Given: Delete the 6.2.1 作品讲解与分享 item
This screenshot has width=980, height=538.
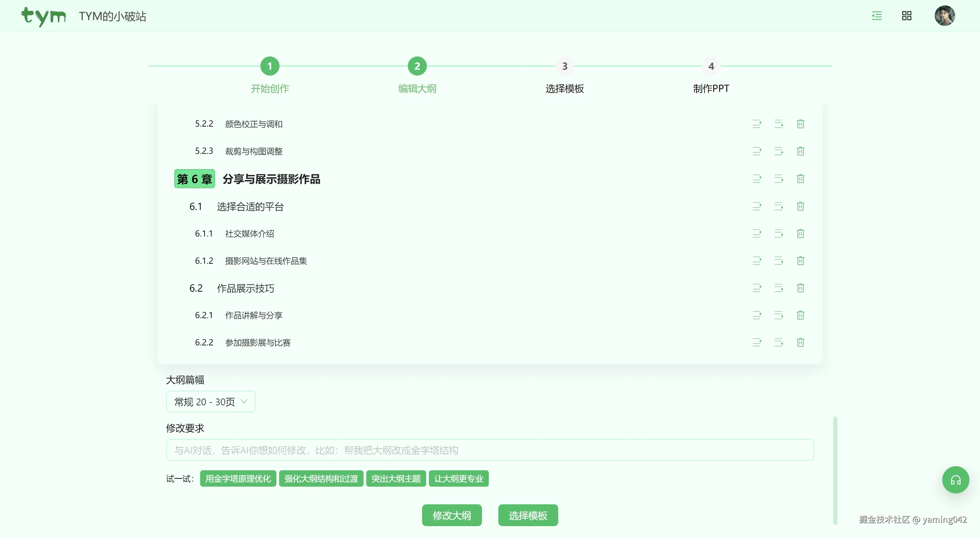Looking at the screenshot, I should [800, 315].
